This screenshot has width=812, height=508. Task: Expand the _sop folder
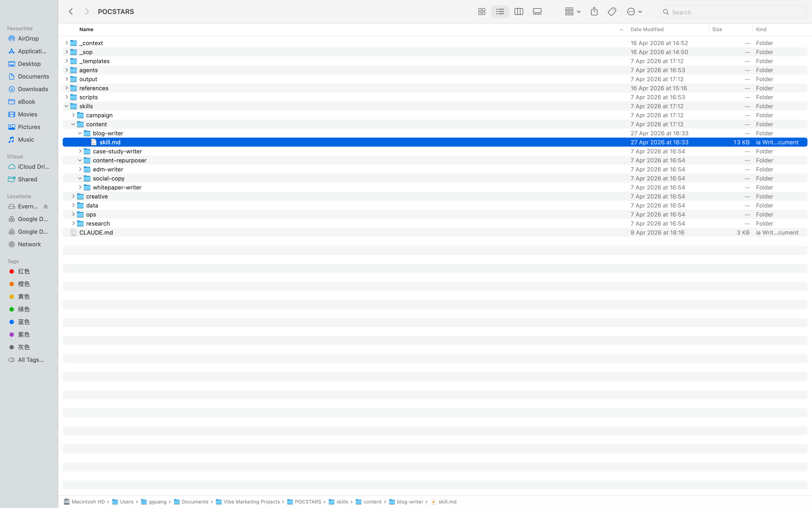67,52
